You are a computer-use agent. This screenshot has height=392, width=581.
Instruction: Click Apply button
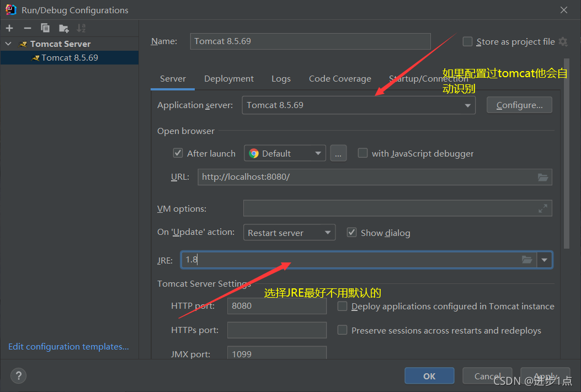tap(545, 376)
